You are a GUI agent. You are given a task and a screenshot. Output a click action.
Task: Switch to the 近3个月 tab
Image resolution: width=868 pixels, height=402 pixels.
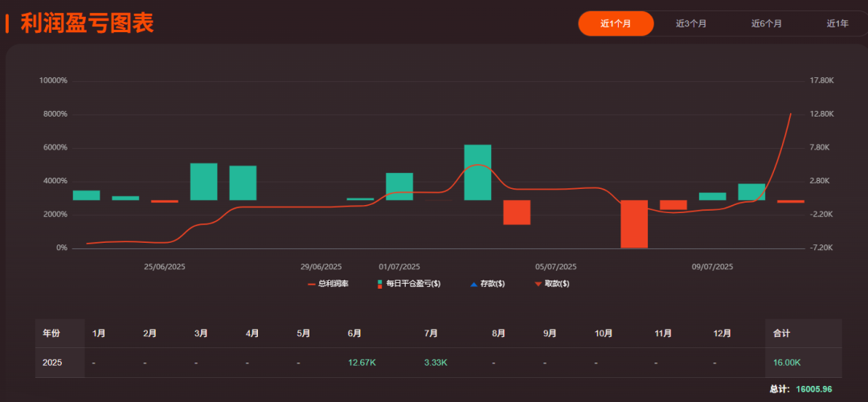pyautogui.click(x=691, y=23)
